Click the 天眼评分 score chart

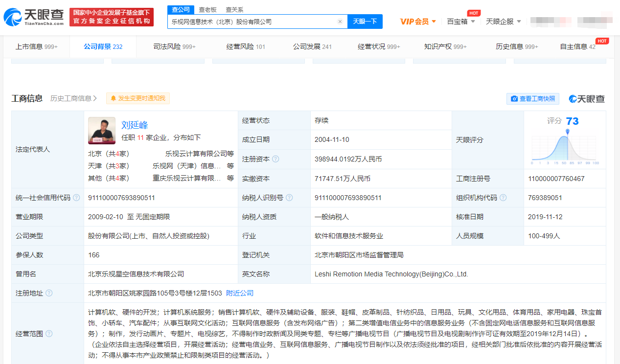[565, 147]
